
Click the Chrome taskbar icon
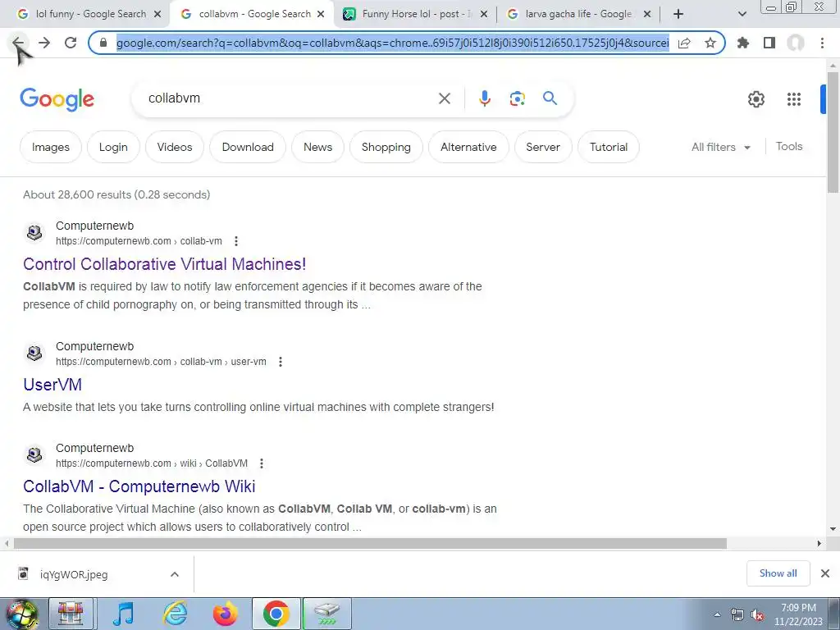click(276, 614)
